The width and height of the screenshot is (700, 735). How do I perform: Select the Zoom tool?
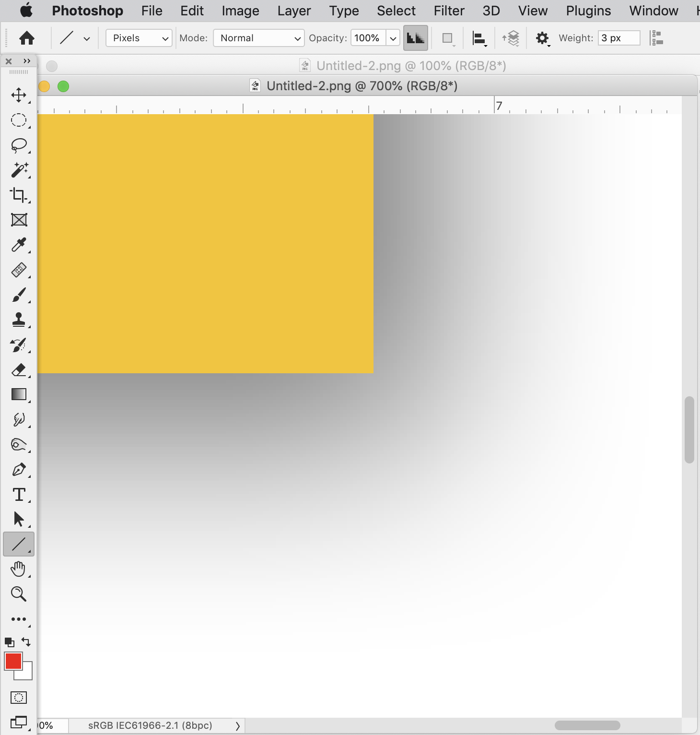[19, 594]
